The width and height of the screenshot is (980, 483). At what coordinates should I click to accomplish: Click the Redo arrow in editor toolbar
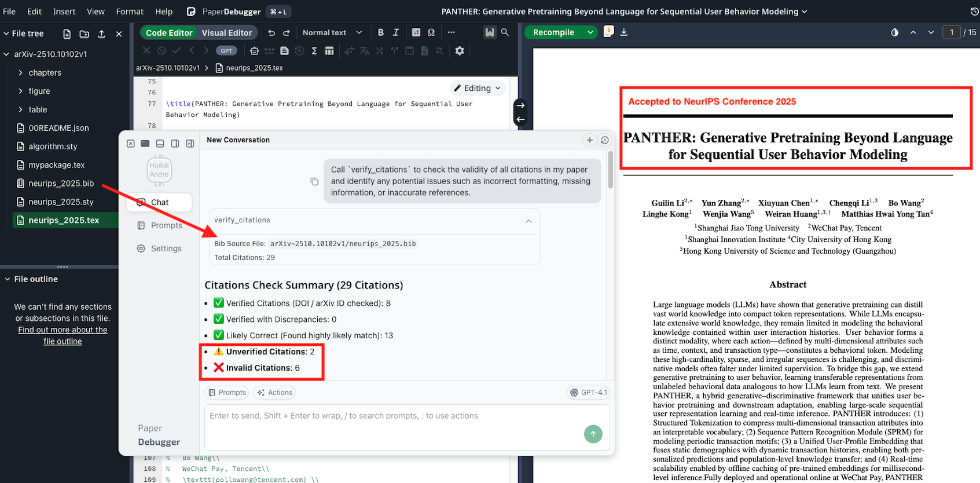click(286, 32)
